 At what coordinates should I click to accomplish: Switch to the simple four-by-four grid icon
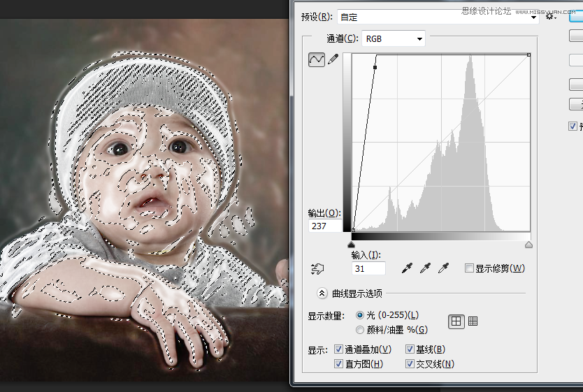[456, 321]
